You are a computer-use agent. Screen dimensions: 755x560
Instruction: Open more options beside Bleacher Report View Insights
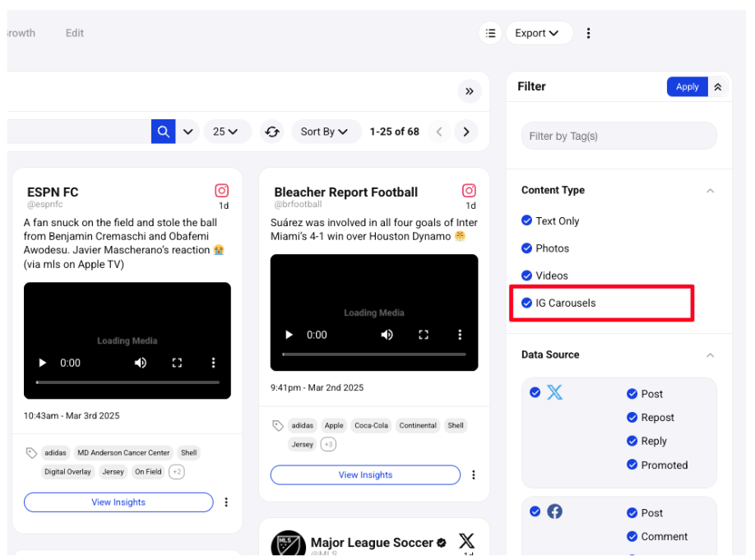click(474, 474)
